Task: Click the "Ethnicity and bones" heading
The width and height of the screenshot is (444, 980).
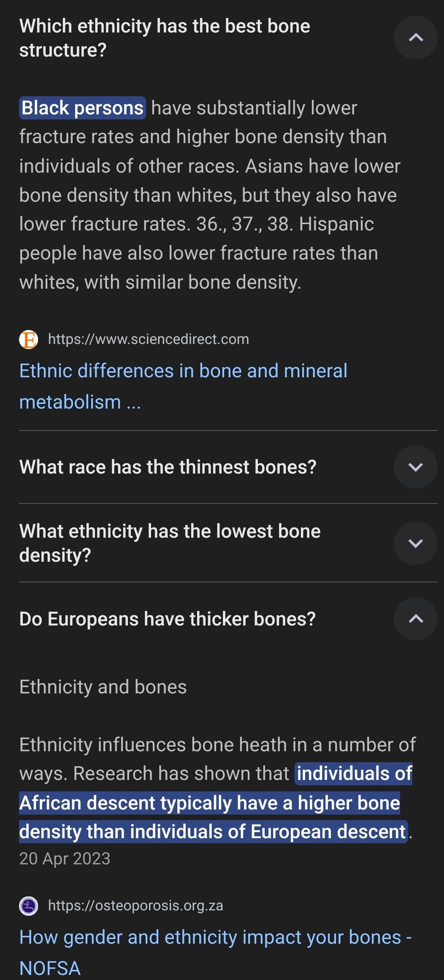Action: pyautogui.click(x=103, y=687)
